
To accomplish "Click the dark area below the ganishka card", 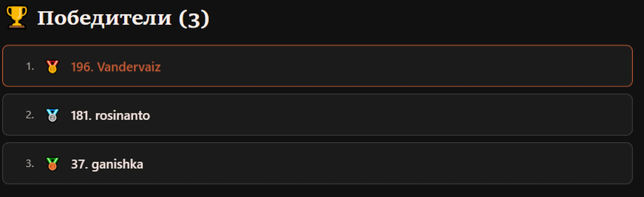I will click(x=322, y=191).
